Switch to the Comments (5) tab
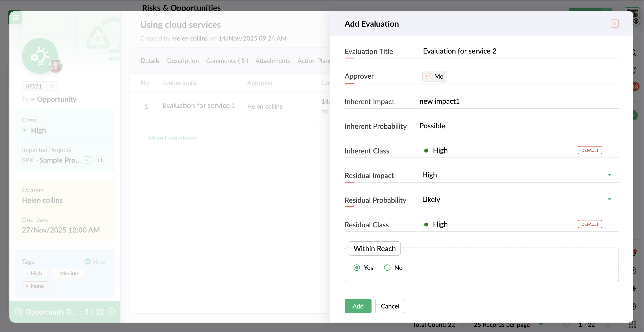 227,61
